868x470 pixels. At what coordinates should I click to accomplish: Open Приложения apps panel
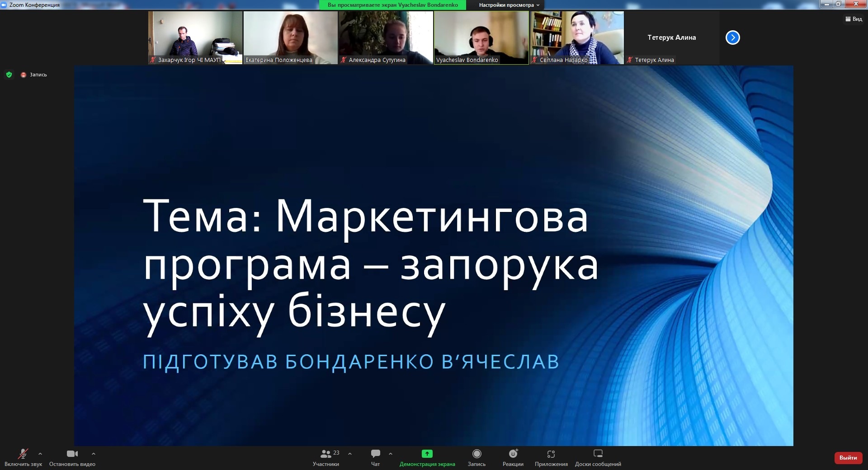pos(551,457)
